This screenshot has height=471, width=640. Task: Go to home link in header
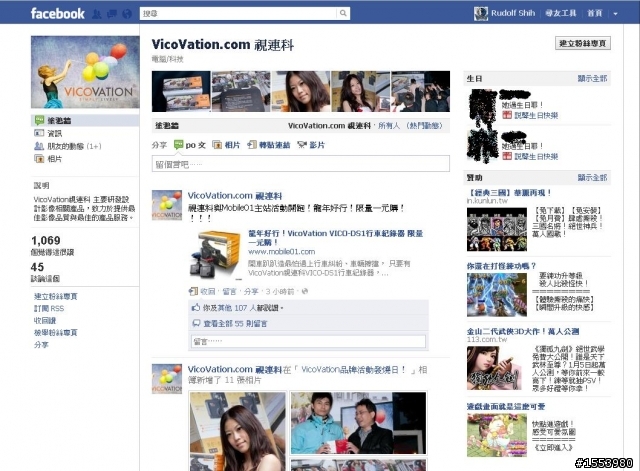[x=595, y=13]
